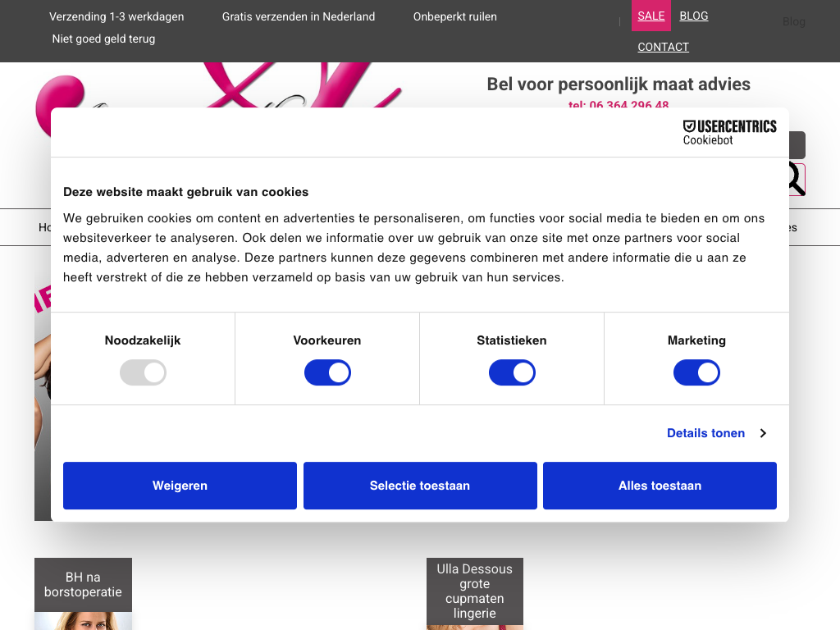The height and width of the screenshot is (630, 840).
Task: Toggle the Marketing cookie switch
Action: [x=696, y=373]
